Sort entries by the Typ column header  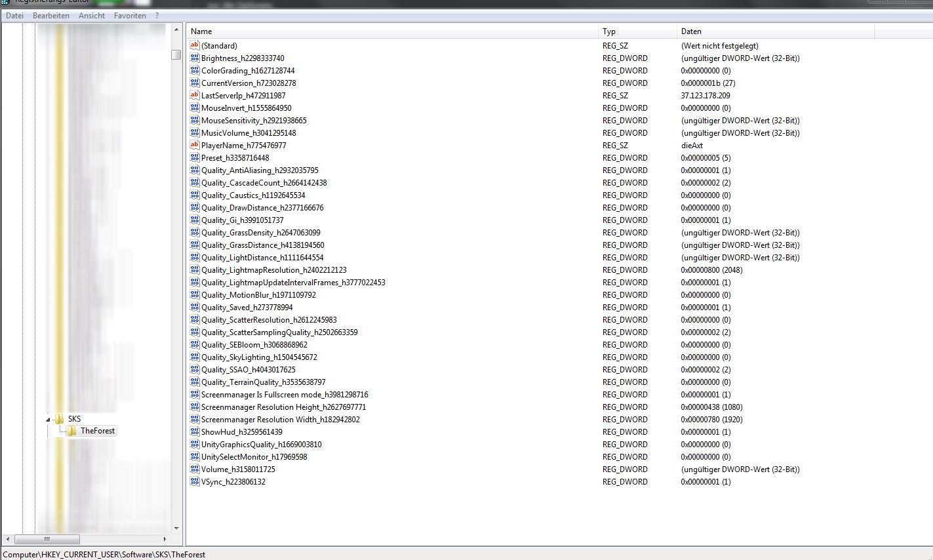[x=637, y=31]
